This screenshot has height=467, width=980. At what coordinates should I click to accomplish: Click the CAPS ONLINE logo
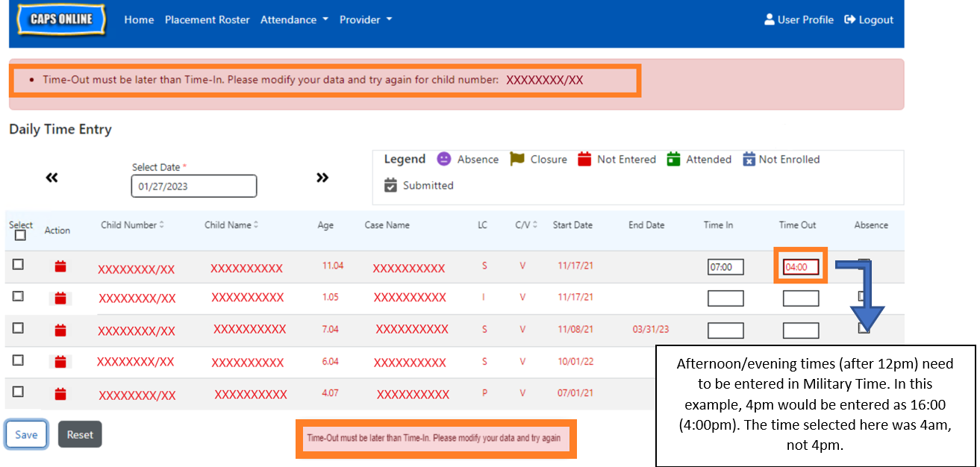tap(61, 20)
